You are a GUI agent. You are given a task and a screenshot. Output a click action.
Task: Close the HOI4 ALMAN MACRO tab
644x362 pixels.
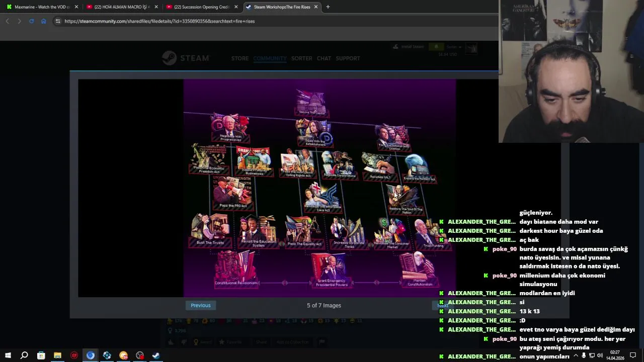(156, 7)
